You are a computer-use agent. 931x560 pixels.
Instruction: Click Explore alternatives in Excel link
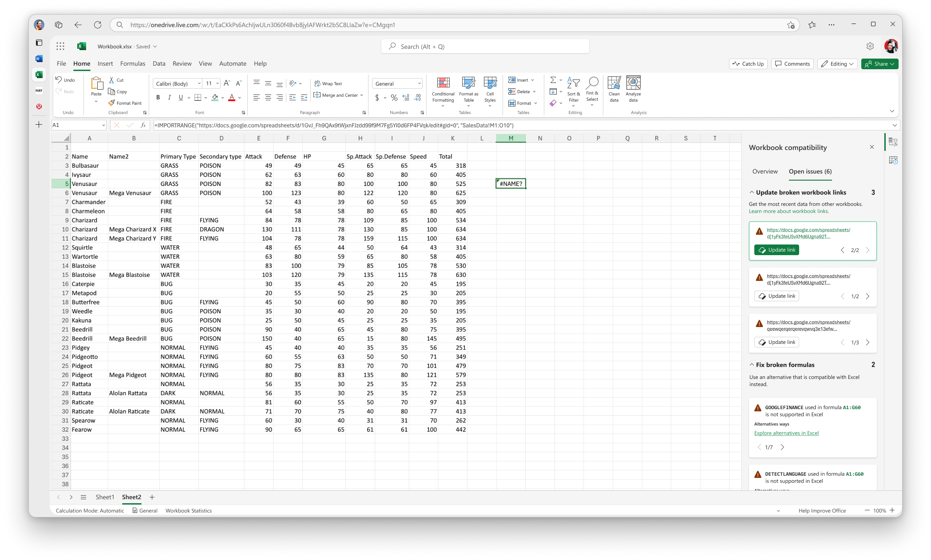(x=786, y=434)
